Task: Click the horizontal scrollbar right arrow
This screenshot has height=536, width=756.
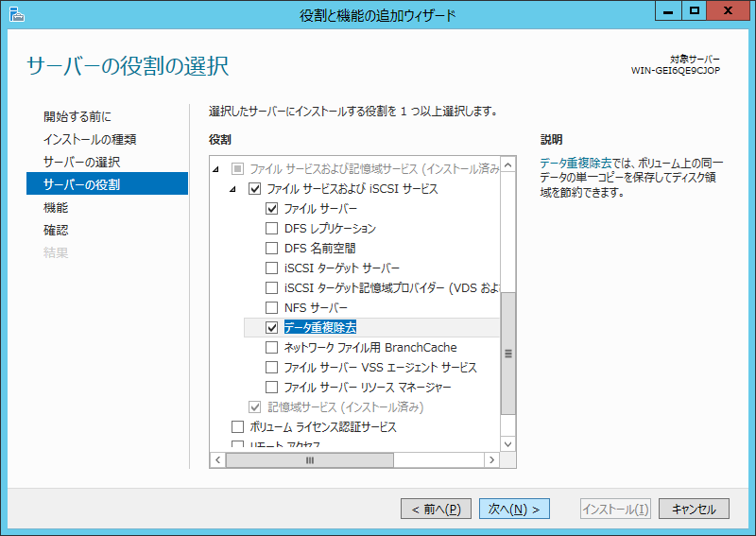Action: (x=491, y=459)
